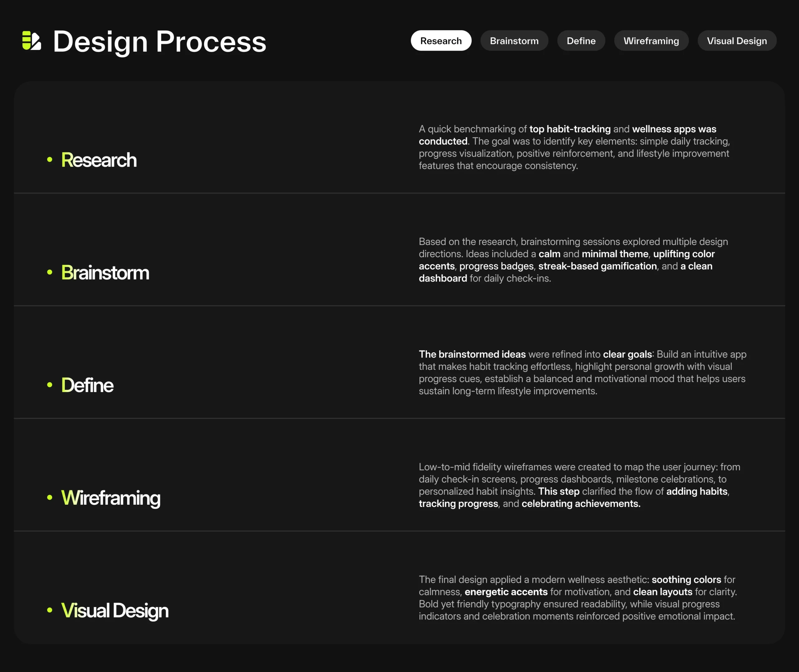Go to the Wireframing tab

click(x=651, y=41)
